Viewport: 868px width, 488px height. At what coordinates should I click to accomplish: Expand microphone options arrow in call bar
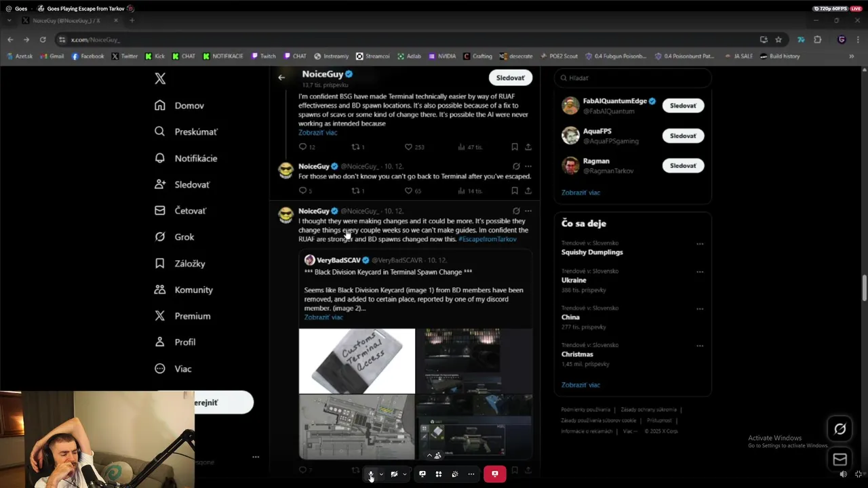coord(381,474)
